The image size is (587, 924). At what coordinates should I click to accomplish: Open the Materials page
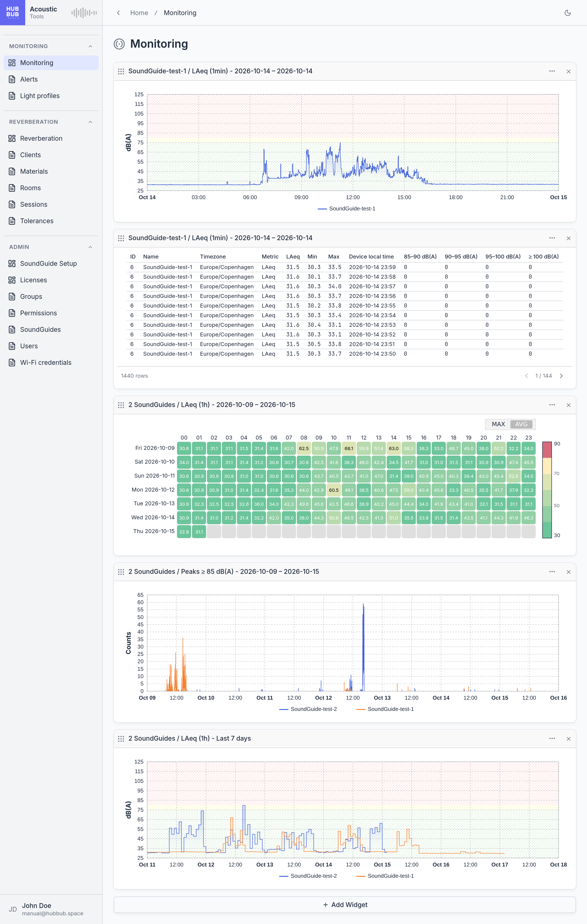[51, 171]
